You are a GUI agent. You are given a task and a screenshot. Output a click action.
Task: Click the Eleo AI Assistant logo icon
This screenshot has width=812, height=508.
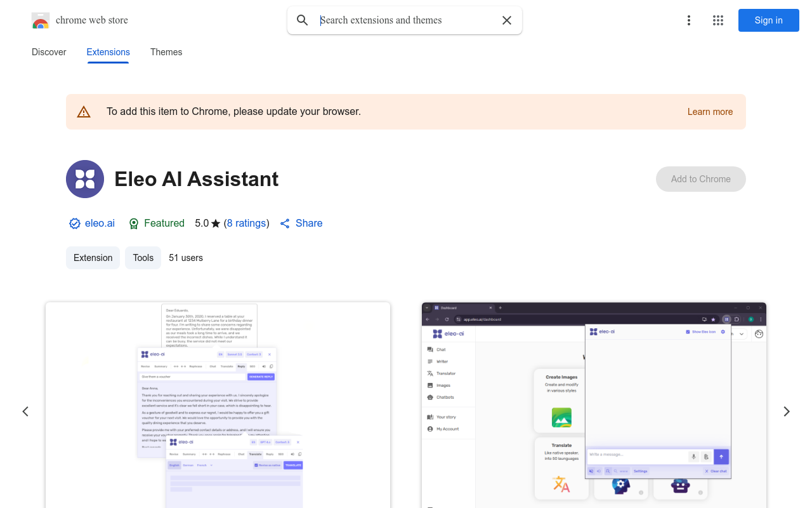(x=85, y=179)
